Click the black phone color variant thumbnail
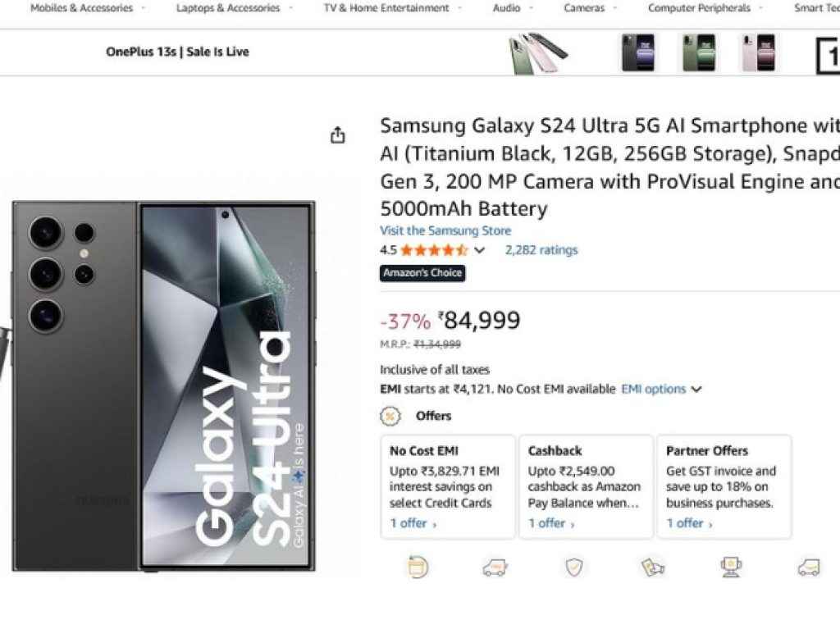 pyautogui.click(x=638, y=52)
